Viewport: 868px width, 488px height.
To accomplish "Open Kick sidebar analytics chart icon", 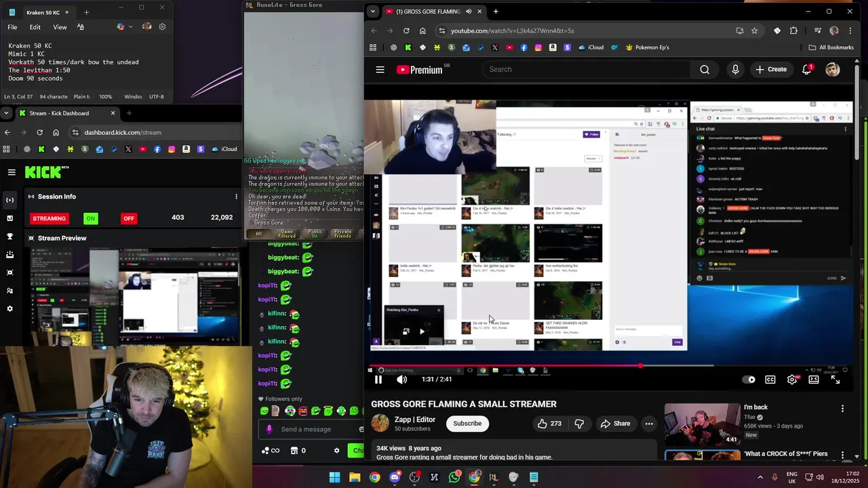I will (x=9, y=218).
